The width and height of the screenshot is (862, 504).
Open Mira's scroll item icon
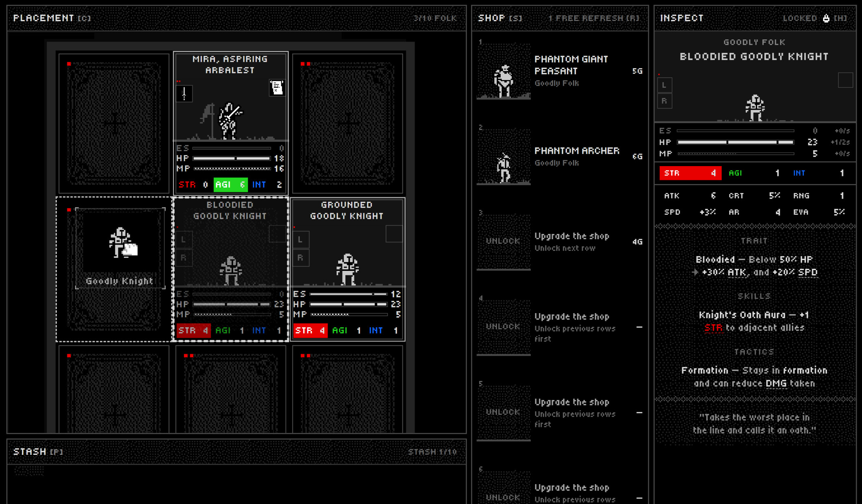277,88
